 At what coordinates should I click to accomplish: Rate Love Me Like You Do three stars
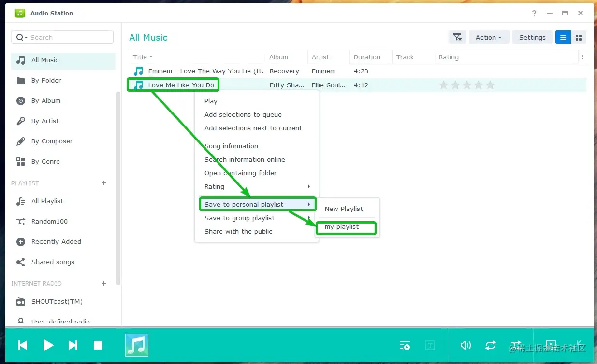point(467,85)
